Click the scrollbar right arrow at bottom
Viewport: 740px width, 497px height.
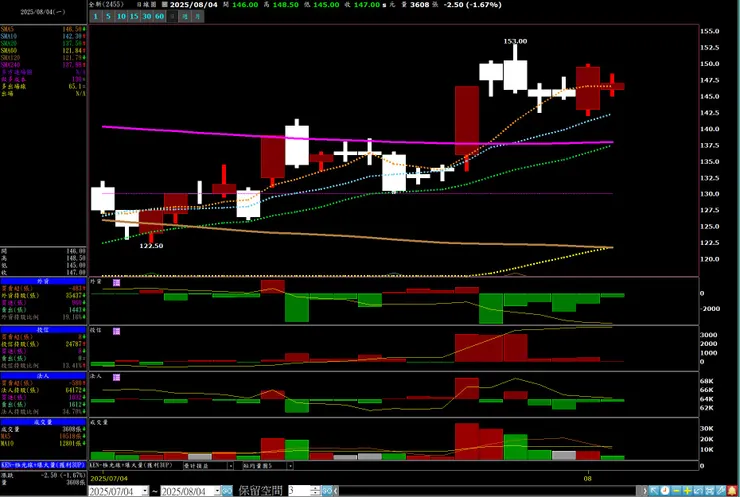(x=645, y=491)
